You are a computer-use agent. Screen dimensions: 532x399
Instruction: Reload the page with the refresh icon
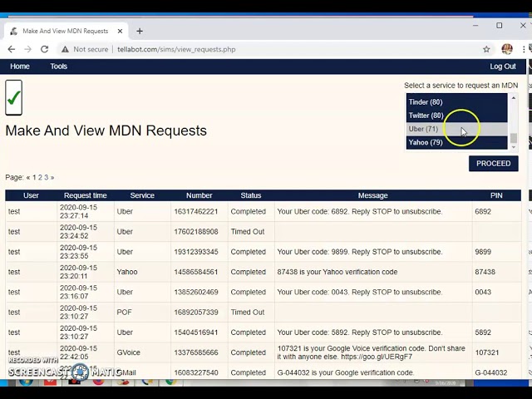(x=44, y=49)
